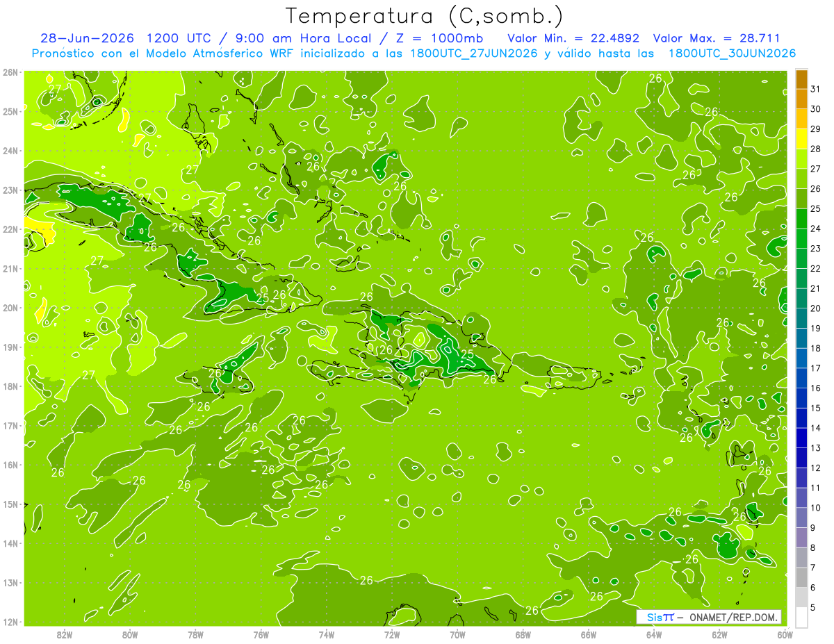The image size is (834, 644).
Task: Click the latitude label 19N
Action: click(10, 347)
